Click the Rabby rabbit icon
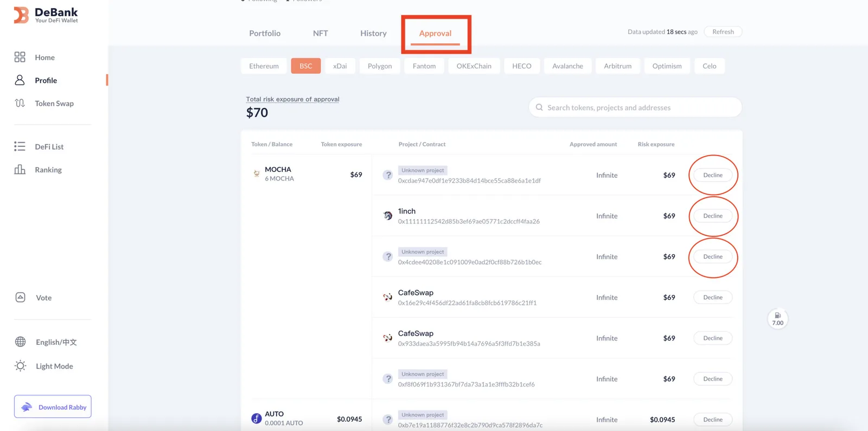This screenshot has height=431, width=868. [27, 407]
